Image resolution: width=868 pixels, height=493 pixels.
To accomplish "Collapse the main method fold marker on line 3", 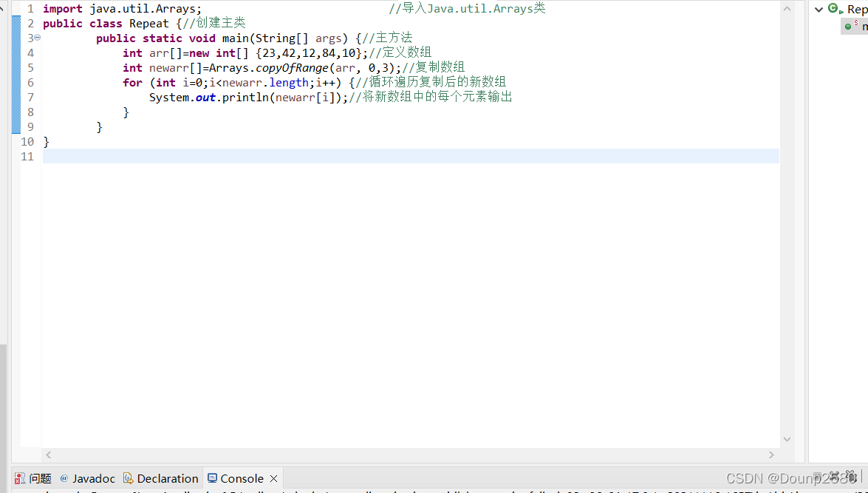I will tap(38, 38).
